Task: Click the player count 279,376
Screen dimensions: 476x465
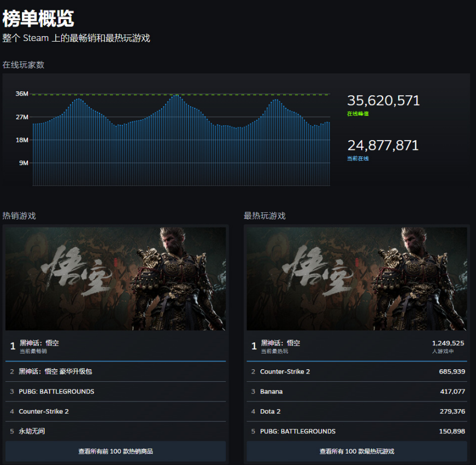Action: [453, 411]
